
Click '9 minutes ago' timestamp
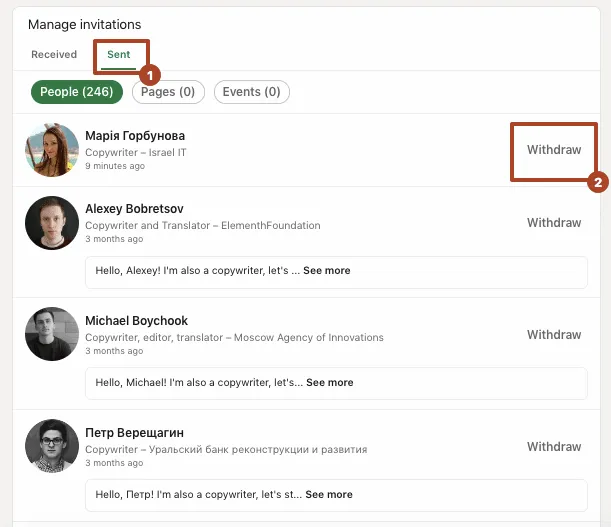pos(115,166)
